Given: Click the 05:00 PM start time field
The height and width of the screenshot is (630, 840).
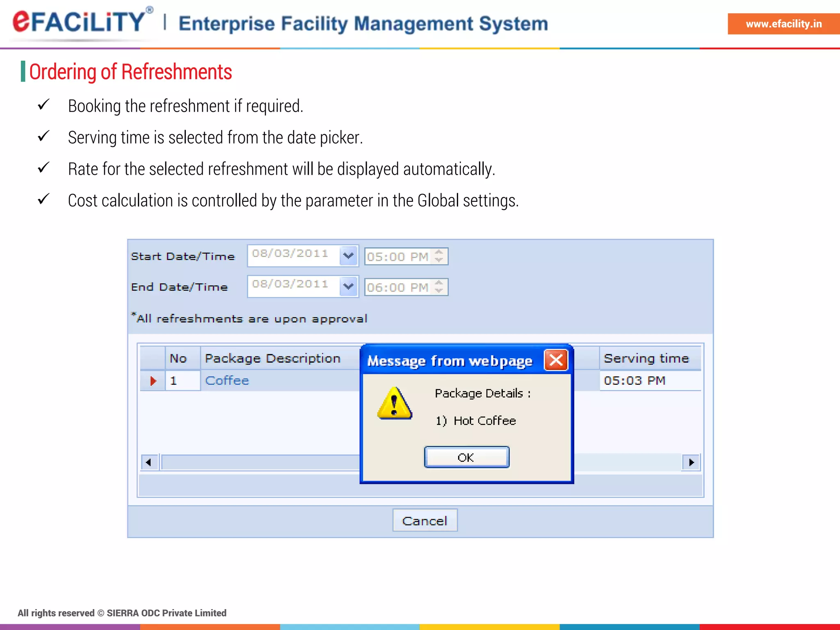Looking at the screenshot, I should pos(397,257).
